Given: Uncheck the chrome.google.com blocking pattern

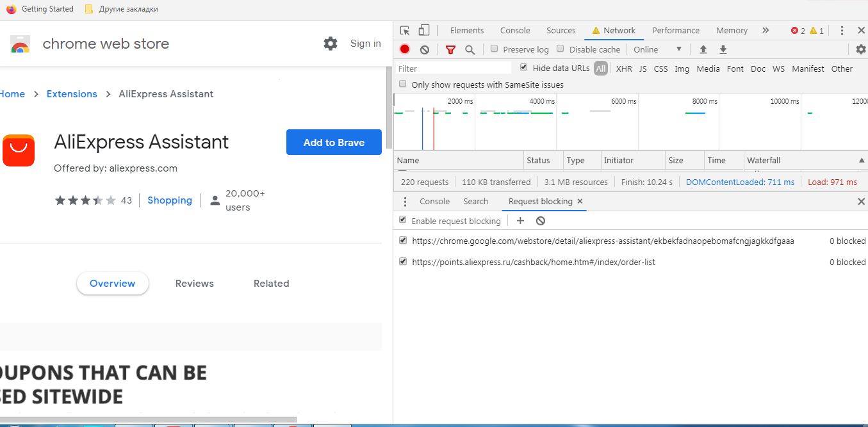Looking at the screenshot, I should click(402, 241).
